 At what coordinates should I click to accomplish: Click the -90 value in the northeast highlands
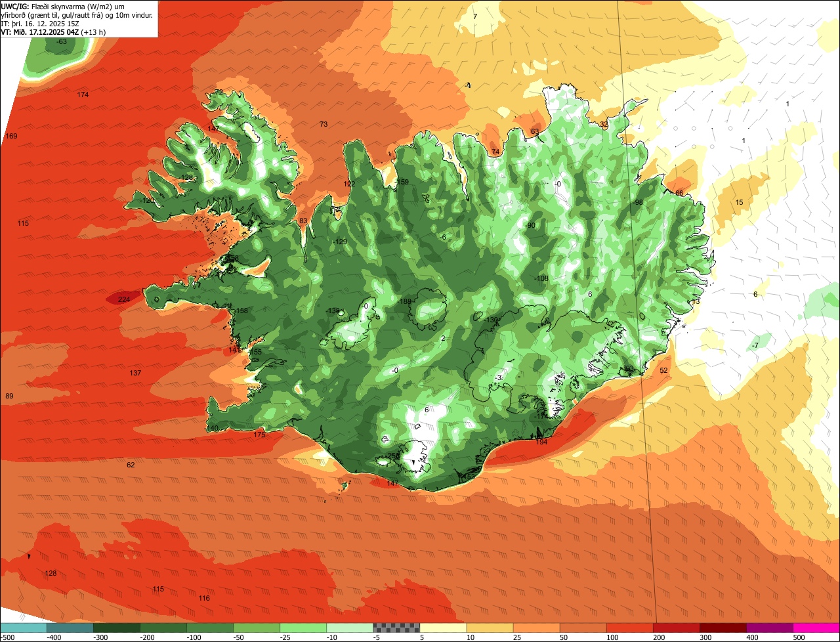click(x=530, y=225)
